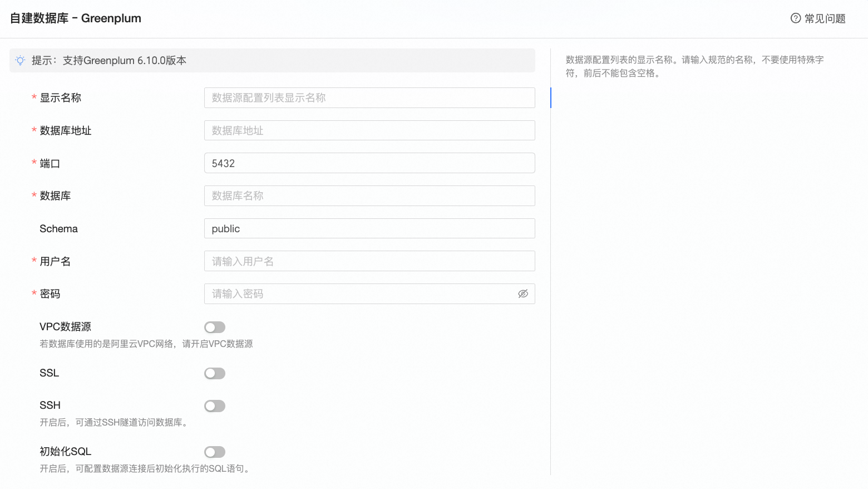Screen dimensions: 868x489
Task: Toggle the 初始化SQL switch on
Action: point(215,452)
